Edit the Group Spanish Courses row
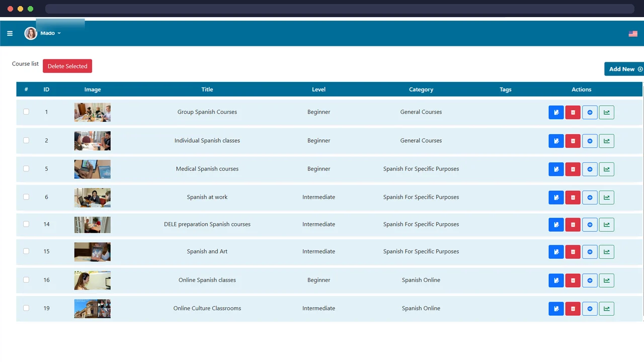 pyautogui.click(x=556, y=112)
